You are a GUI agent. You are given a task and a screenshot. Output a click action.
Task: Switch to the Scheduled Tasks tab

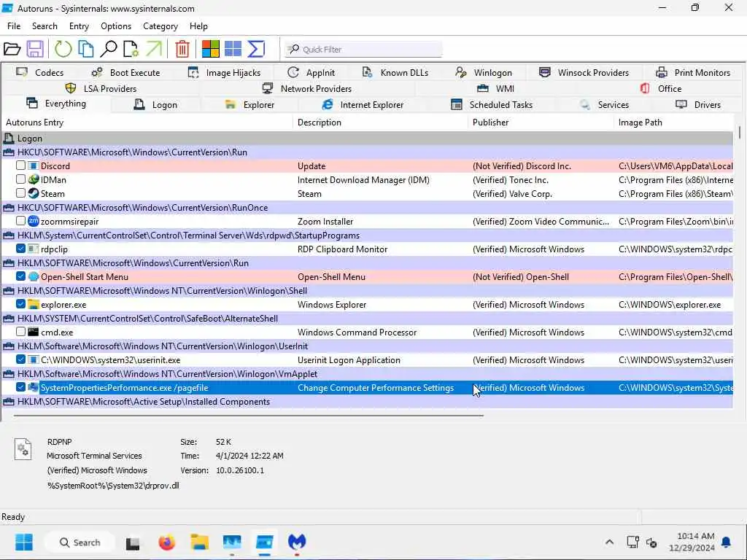click(x=492, y=105)
